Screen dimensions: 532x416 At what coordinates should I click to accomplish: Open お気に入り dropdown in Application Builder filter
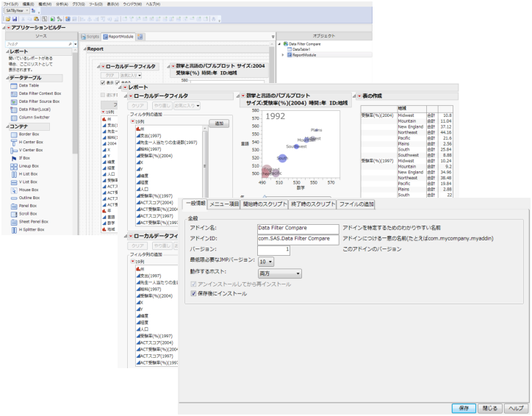[131, 75]
